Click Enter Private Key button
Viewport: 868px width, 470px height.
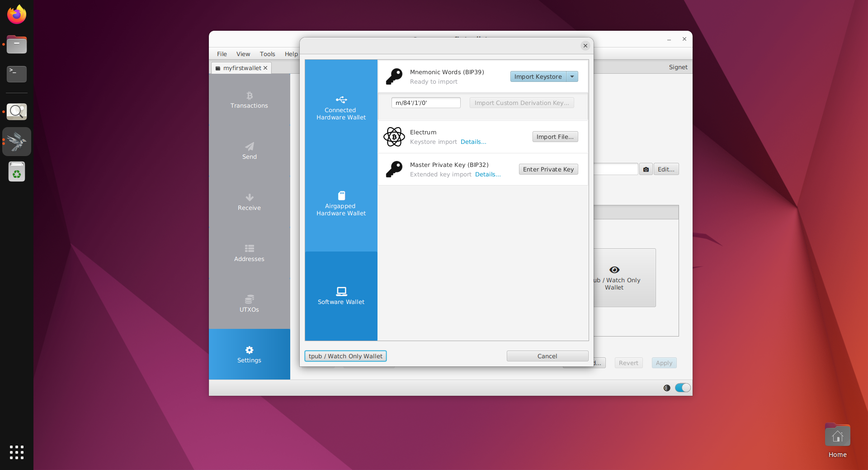pyautogui.click(x=548, y=169)
